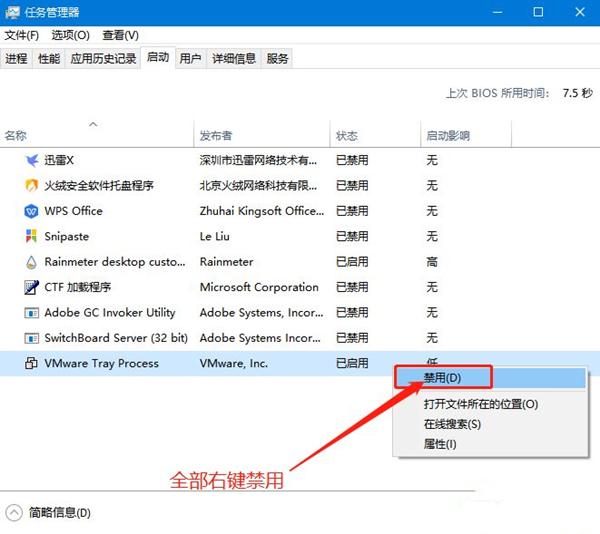Click the Rainmeter droplet icon
This screenshot has height=534, width=600.
tap(31, 262)
